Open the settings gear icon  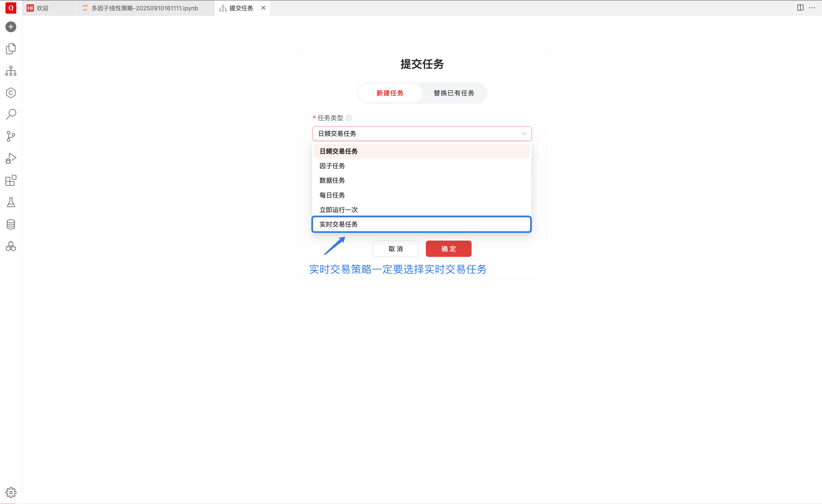[x=11, y=492]
